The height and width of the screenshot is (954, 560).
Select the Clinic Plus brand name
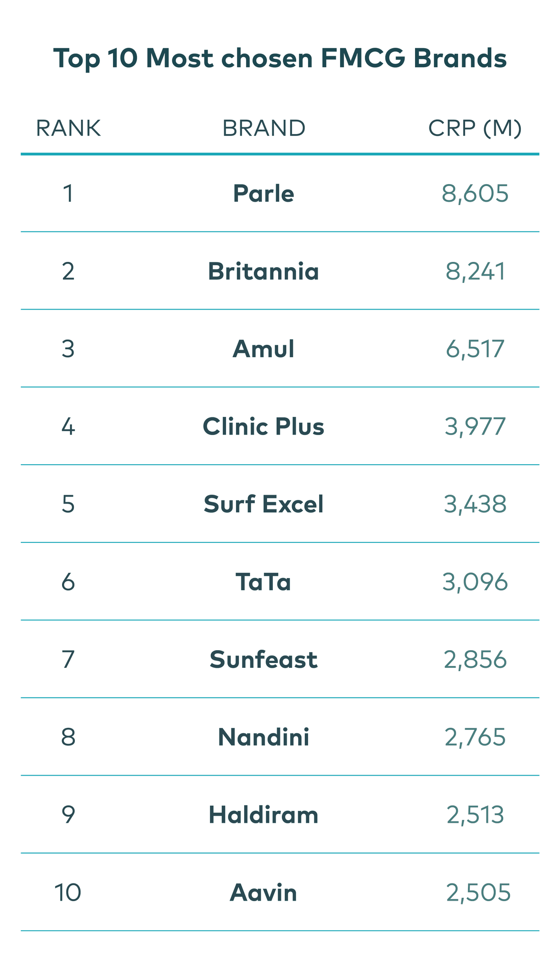(264, 426)
